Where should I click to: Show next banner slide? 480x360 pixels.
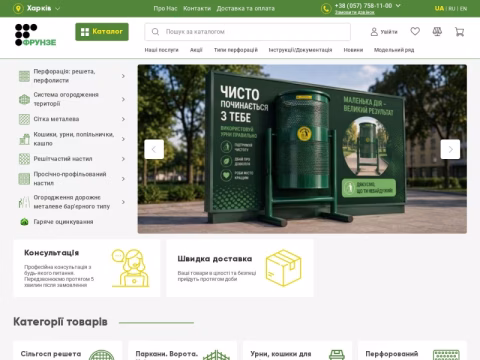point(450,149)
